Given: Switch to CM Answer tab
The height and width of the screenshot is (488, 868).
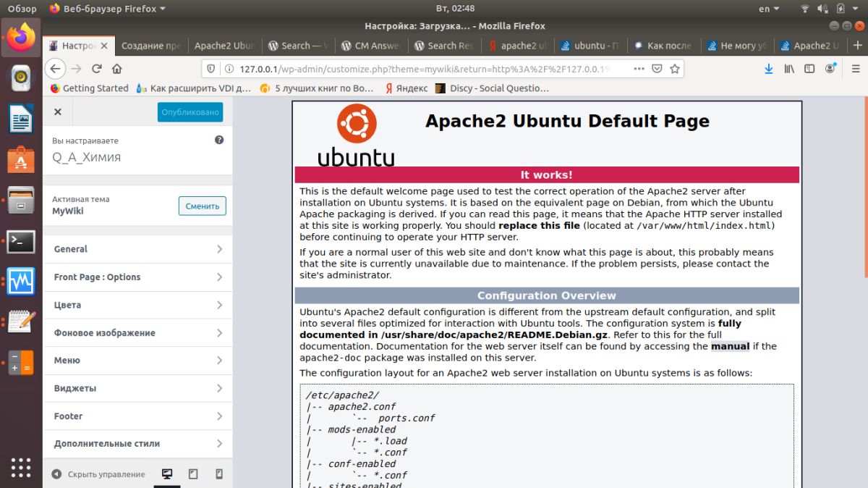Looking at the screenshot, I should 371,46.
